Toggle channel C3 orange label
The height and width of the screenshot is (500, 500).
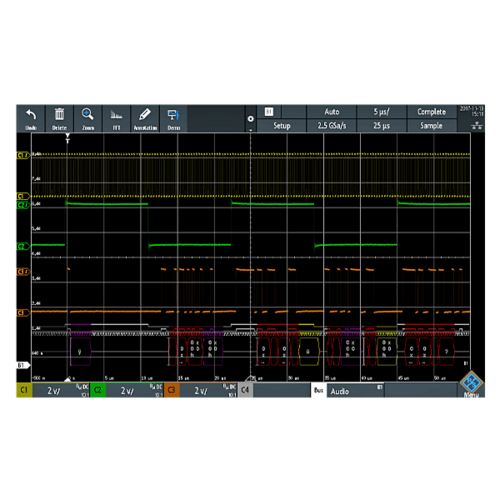[172, 390]
